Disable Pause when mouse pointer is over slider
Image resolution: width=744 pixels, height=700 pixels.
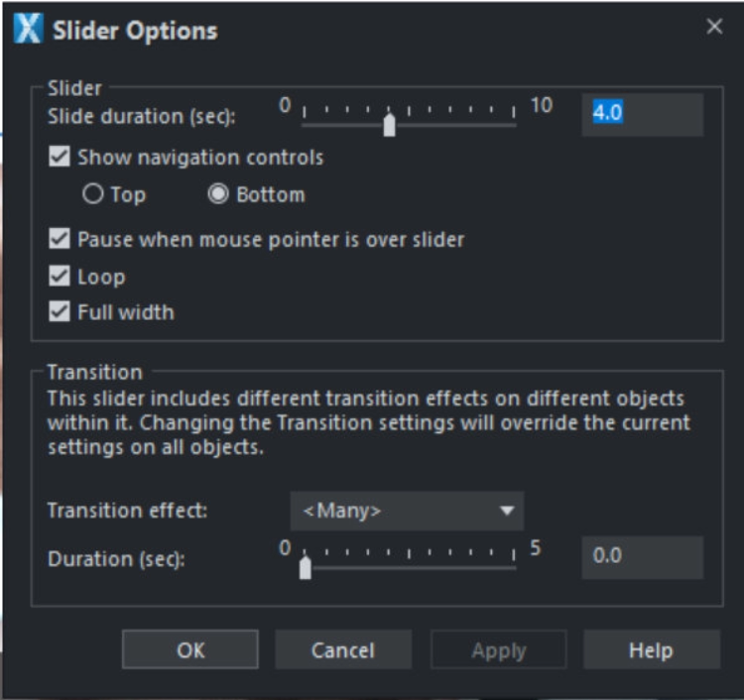tap(60, 239)
